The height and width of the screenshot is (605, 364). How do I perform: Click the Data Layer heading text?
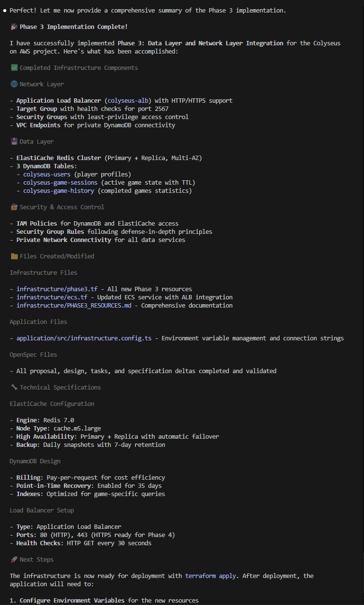pos(37,142)
